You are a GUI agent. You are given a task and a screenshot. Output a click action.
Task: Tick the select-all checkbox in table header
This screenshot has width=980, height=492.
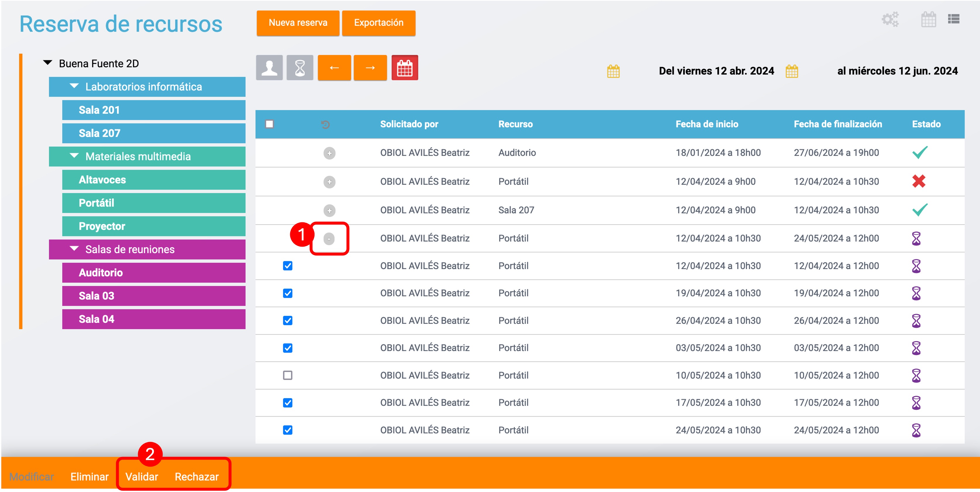[269, 124]
